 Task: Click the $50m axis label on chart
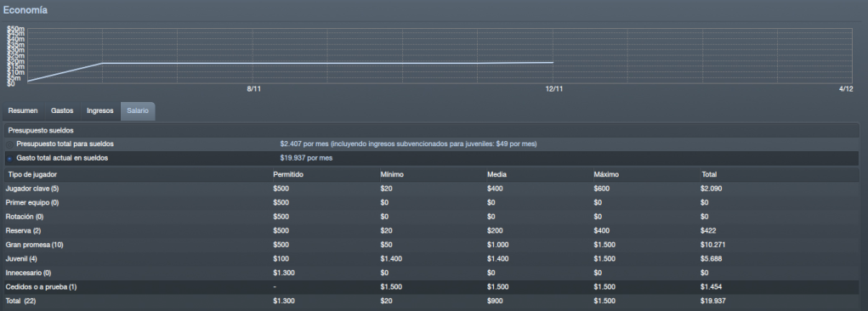point(16,28)
